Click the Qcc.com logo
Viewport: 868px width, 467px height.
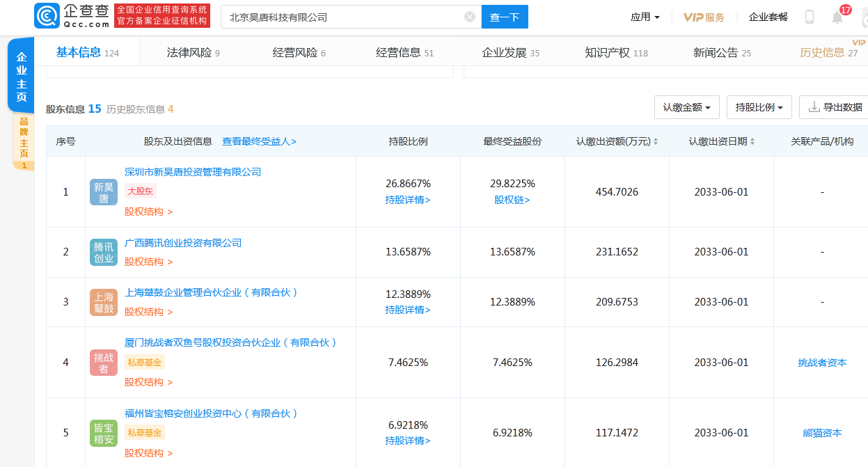[x=72, y=17]
